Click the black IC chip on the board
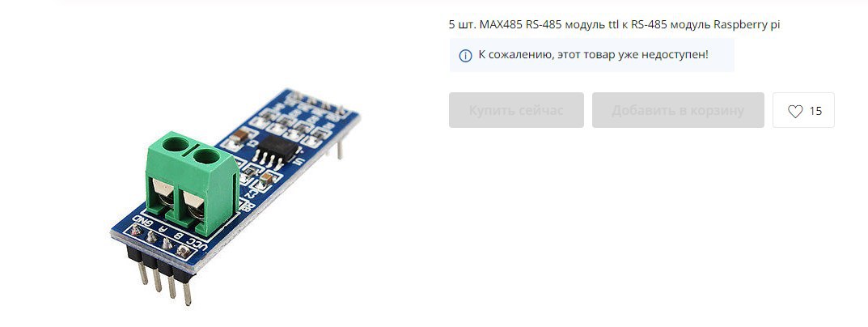 (275, 147)
